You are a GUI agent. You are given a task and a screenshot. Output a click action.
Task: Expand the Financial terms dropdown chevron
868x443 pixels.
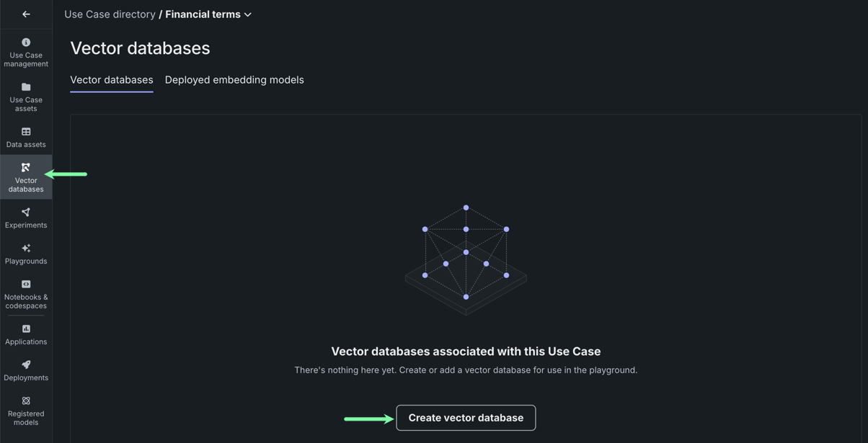(248, 15)
